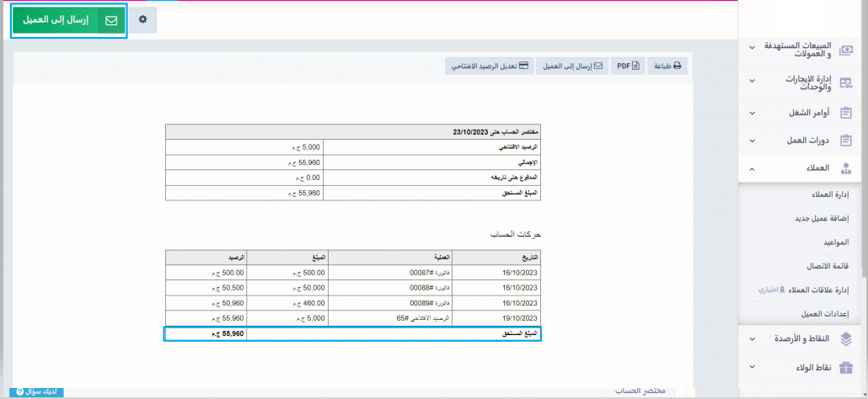Viewport: 868px width, 399px height.
Task: Click the Rentals and Units management icon
Action: (846, 82)
